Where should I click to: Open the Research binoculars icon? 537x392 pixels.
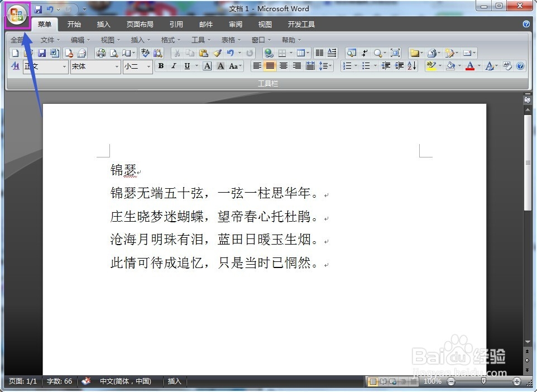pyautogui.click(x=158, y=53)
